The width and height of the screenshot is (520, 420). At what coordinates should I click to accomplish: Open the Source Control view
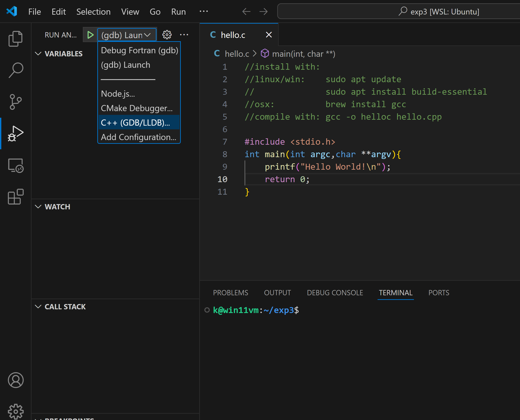(x=16, y=102)
